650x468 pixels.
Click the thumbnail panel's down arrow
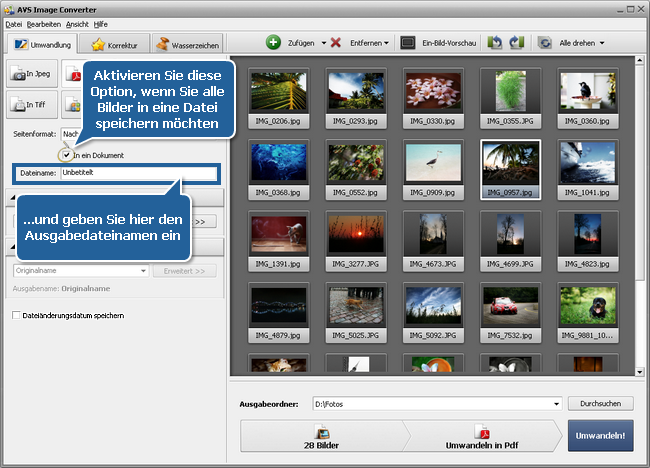pos(639,372)
